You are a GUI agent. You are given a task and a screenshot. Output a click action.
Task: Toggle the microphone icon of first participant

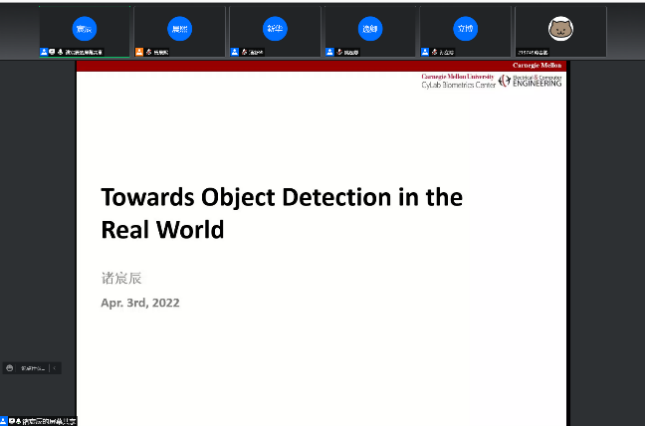pyautogui.click(x=60, y=51)
